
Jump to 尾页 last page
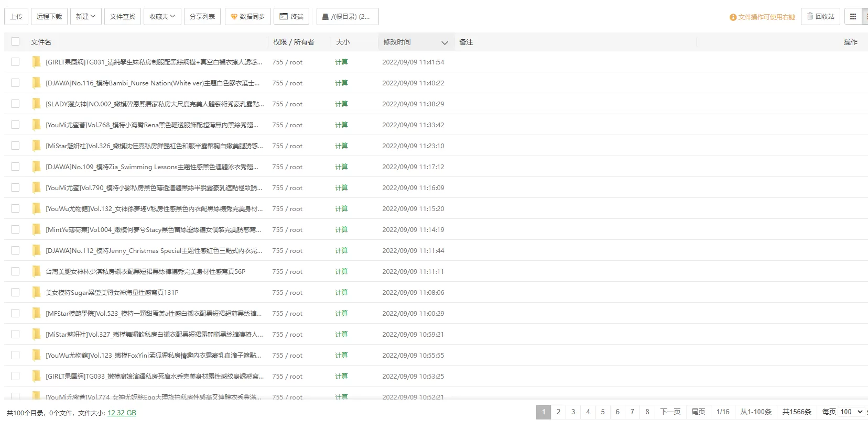698,412
